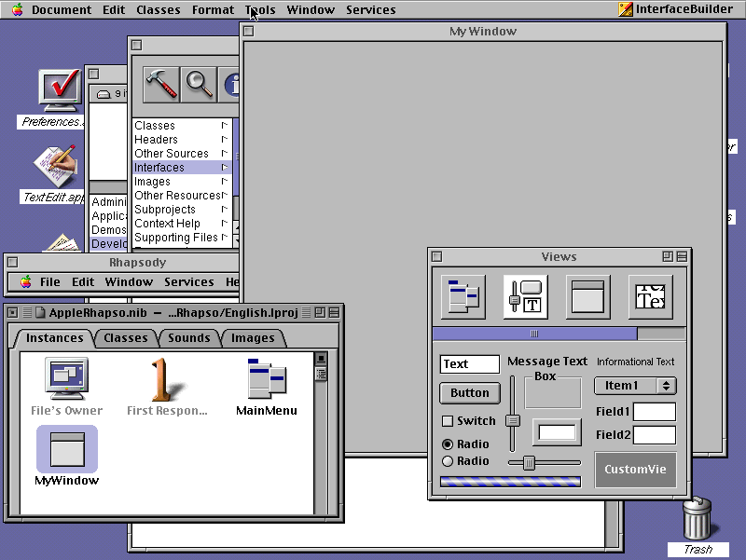746x560 pixels.
Task: Click the CustomView element in Views palette
Action: pos(635,470)
